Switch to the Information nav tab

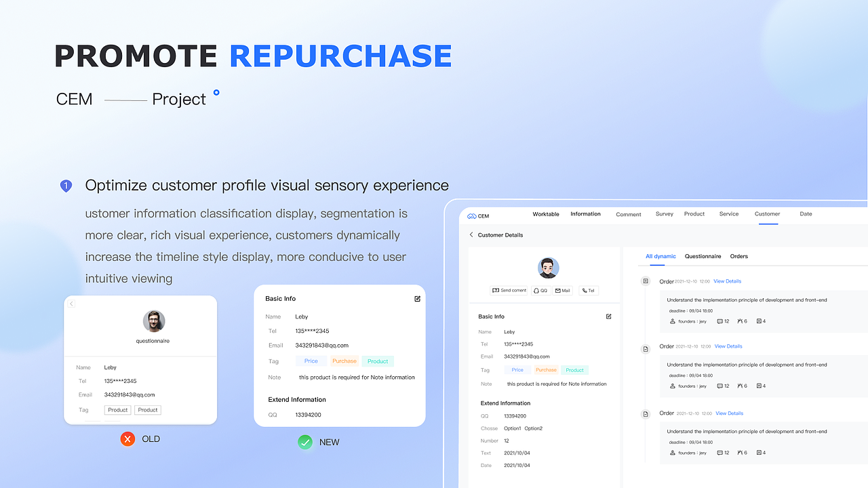point(585,214)
